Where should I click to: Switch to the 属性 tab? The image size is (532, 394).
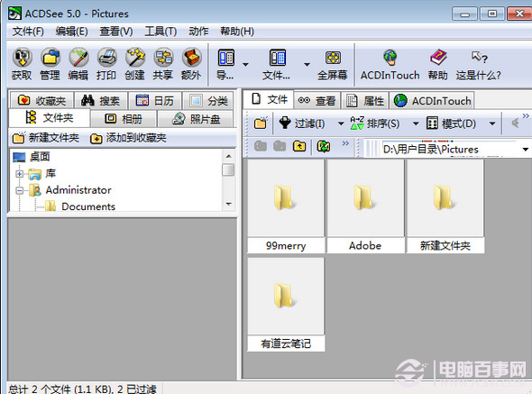click(x=364, y=100)
